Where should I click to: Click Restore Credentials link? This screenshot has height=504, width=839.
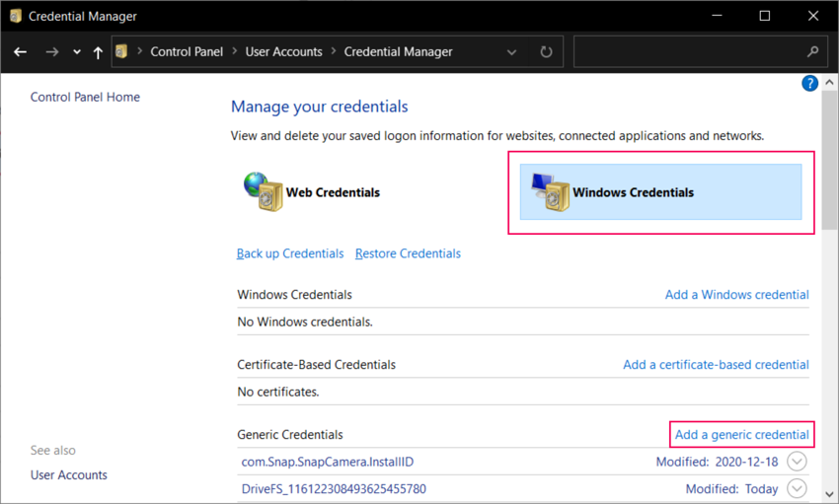pos(408,253)
